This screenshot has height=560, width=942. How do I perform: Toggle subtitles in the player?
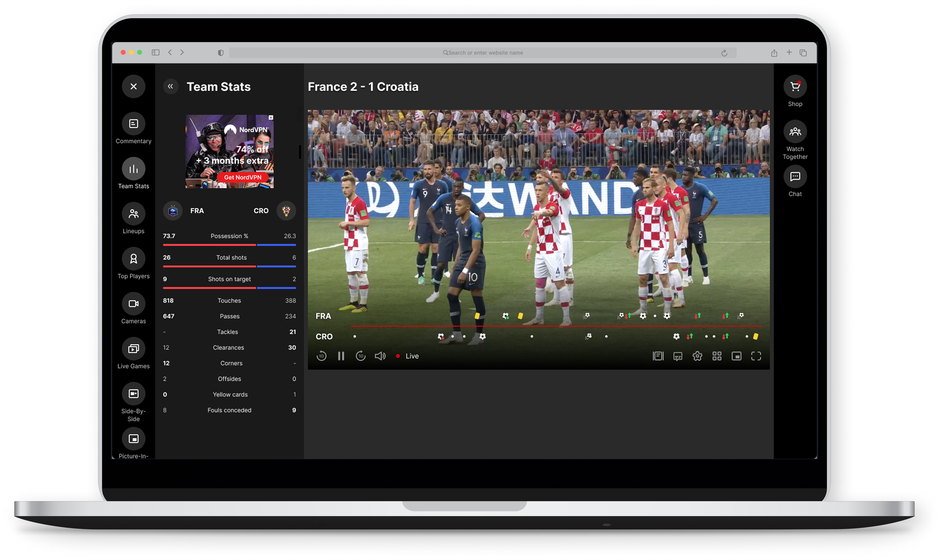click(x=677, y=356)
